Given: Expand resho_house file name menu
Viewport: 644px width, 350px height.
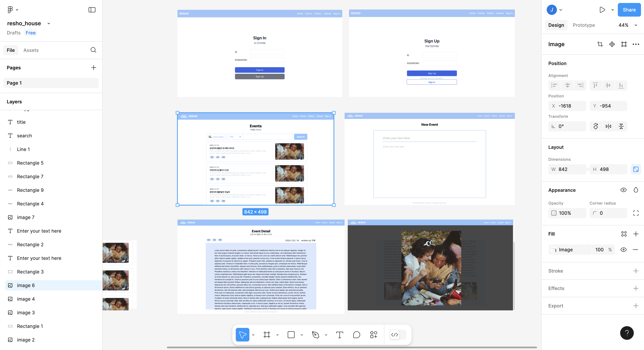Looking at the screenshot, I should point(49,23).
